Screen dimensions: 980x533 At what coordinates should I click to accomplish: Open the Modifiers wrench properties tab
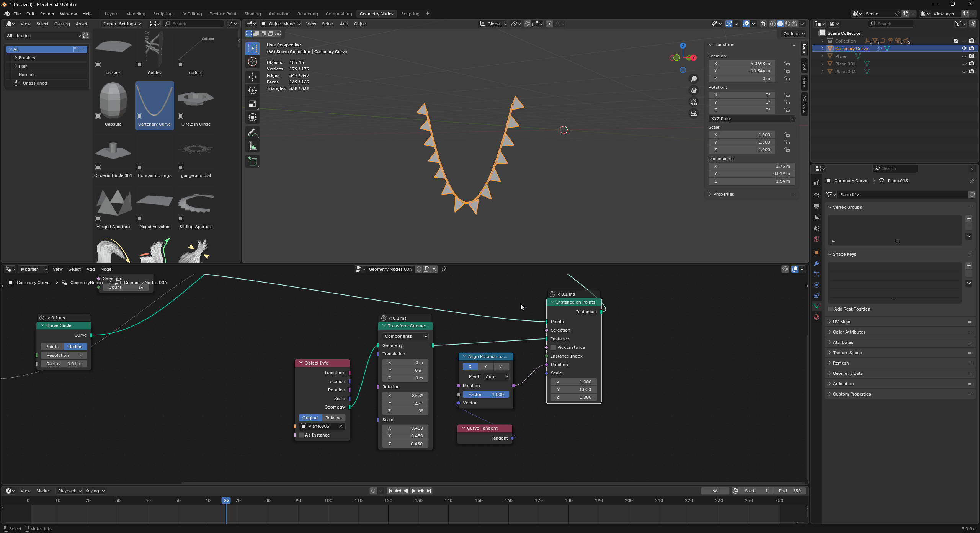pos(817,263)
